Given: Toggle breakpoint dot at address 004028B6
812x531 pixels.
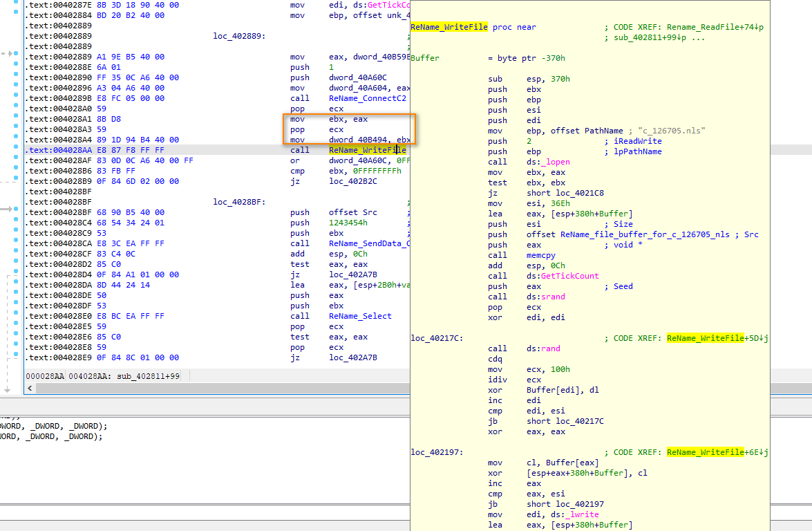Looking at the screenshot, I should (x=16, y=168).
